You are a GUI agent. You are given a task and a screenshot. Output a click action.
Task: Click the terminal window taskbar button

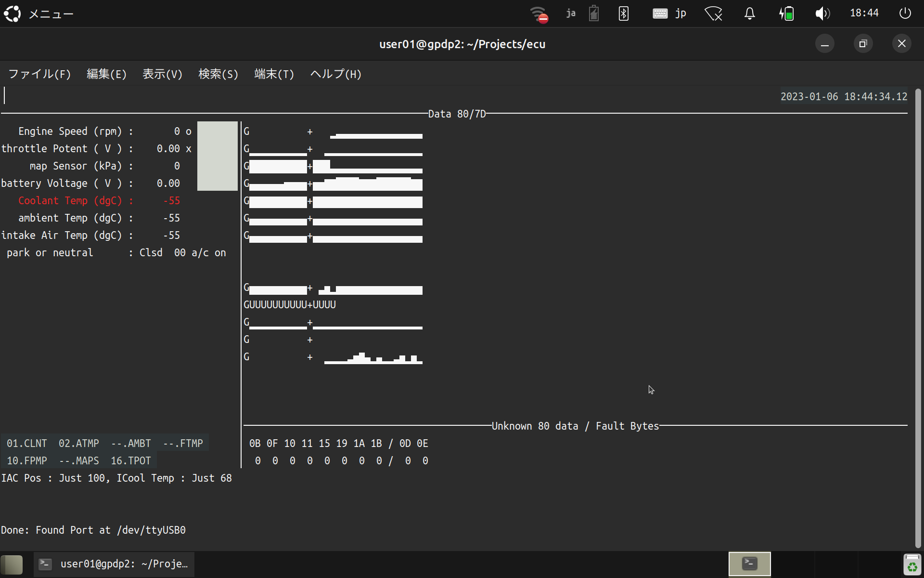point(115,564)
